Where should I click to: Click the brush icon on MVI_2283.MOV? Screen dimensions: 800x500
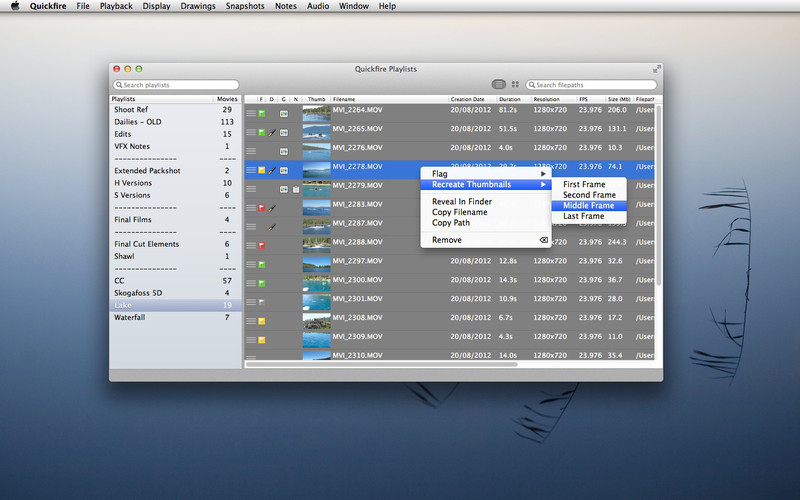[272, 208]
